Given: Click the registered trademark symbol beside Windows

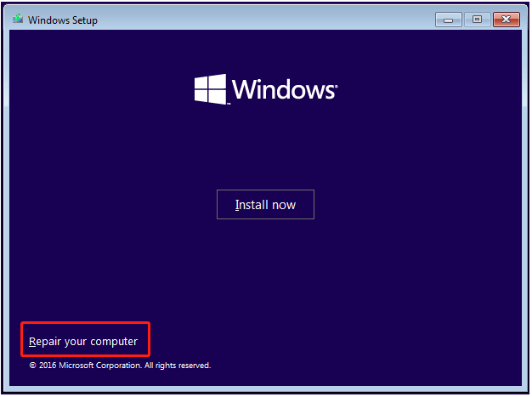Looking at the screenshot, I should pyautogui.click(x=337, y=83).
